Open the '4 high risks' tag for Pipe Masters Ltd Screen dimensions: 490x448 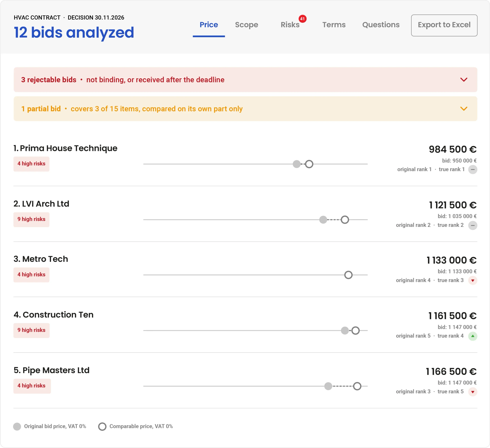click(32, 386)
